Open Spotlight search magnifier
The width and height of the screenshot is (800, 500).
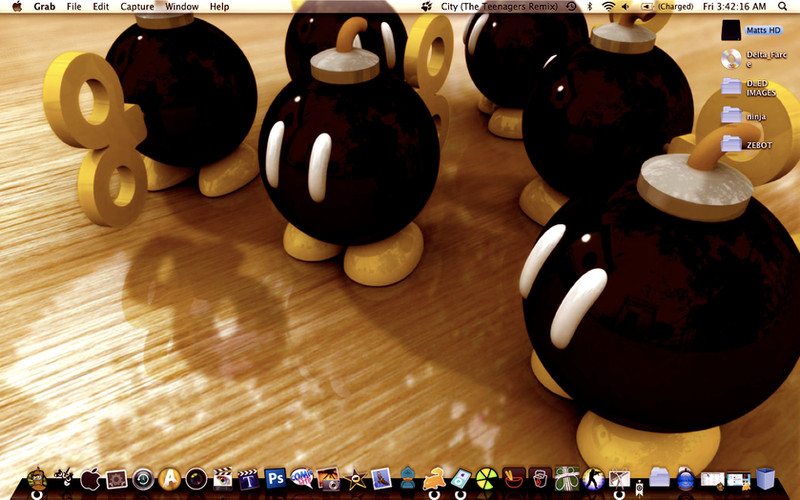pos(783,7)
